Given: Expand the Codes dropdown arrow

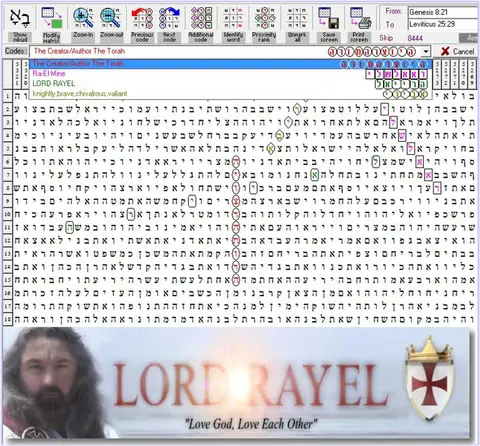Looking at the screenshot, I should tap(426, 52).
